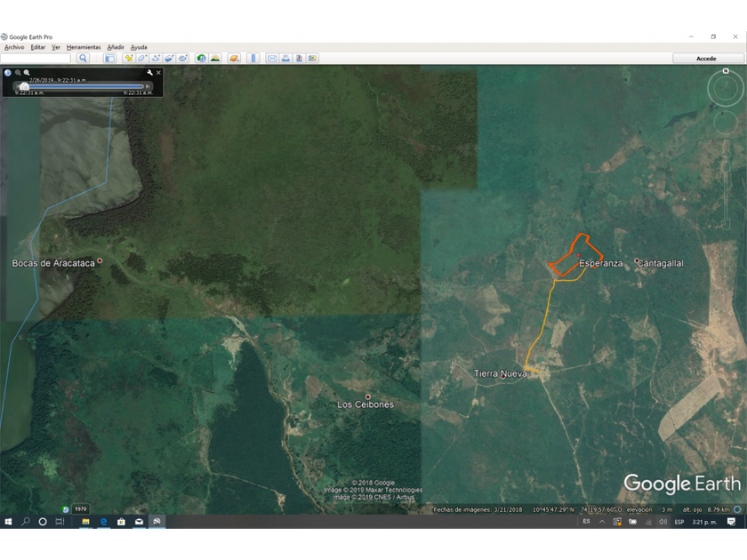This screenshot has width=747, height=560.
Task: Click the time slider thumb handle
Action: pyautogui.click(x=25, y=86)
